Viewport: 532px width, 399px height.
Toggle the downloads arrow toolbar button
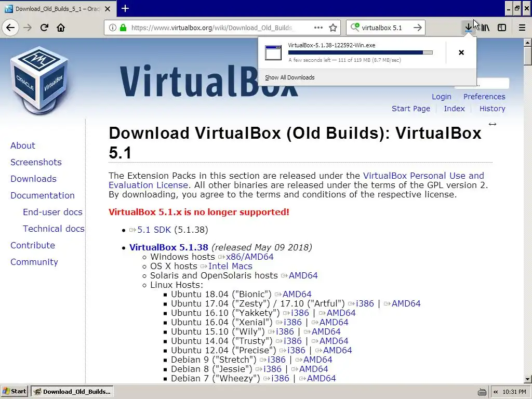(x=469, y=28)
